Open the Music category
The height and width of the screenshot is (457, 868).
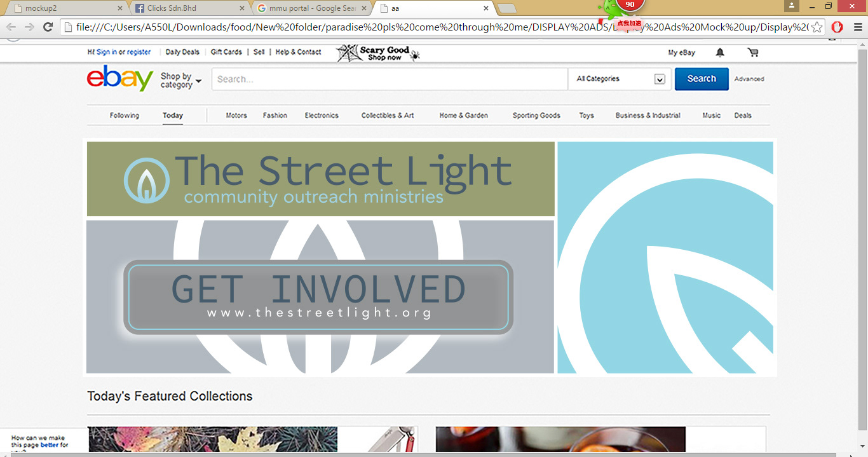tap(712, 115)
